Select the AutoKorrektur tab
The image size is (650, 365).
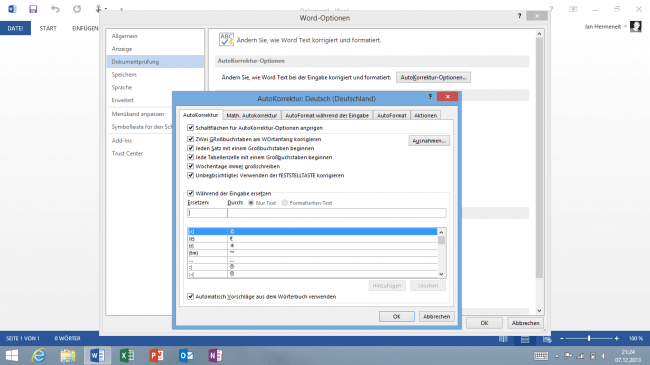(200, 115)
